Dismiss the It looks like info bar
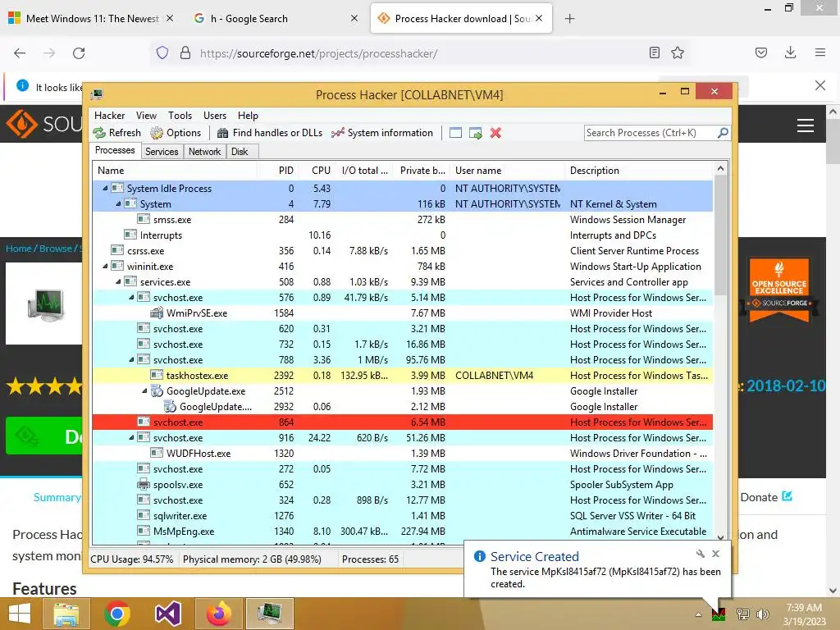 click(x=819, y=85)
